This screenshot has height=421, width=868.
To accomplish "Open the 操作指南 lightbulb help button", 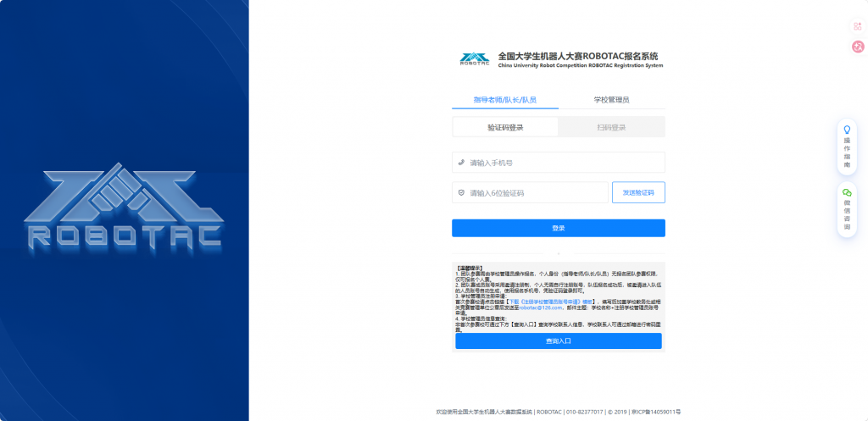I will click(x=847, y=147).
